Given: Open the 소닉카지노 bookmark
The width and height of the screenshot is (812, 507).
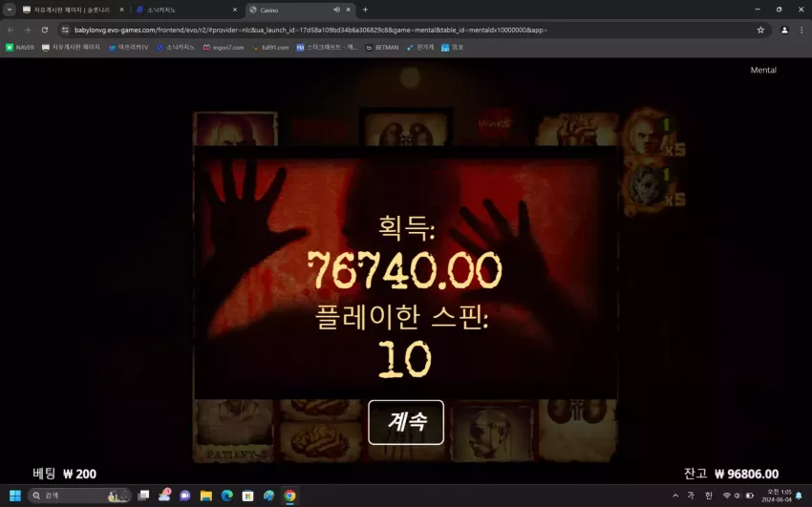Looking at the screenshot, I should [176, 47].
